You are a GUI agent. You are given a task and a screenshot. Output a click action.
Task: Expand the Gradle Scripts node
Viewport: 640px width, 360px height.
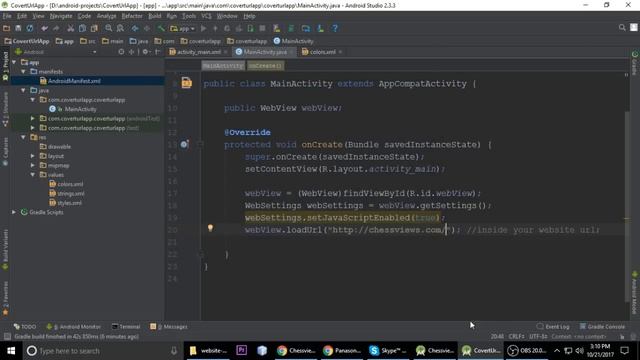14,212
